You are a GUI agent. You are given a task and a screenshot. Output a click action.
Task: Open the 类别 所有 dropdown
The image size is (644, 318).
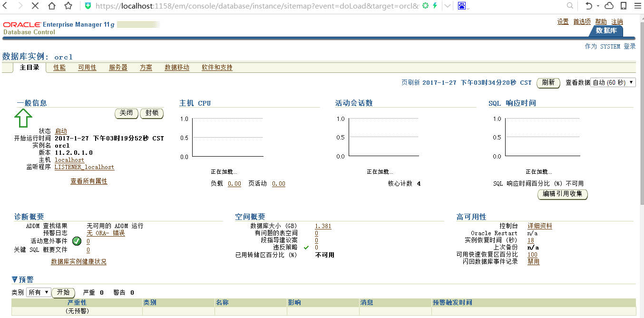pos(39,292)
